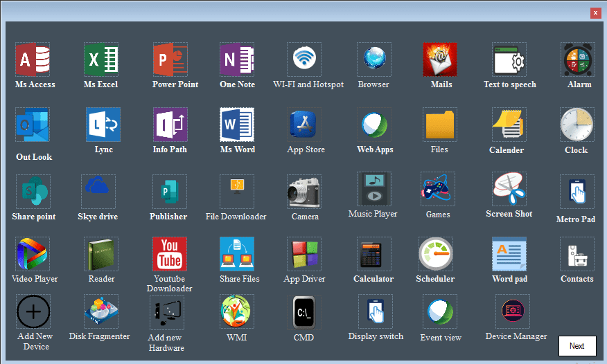The width and height of the screenshot is (607, 364).
Task: Launch Ms Excel from the grid
Action: tap(101, 60)
